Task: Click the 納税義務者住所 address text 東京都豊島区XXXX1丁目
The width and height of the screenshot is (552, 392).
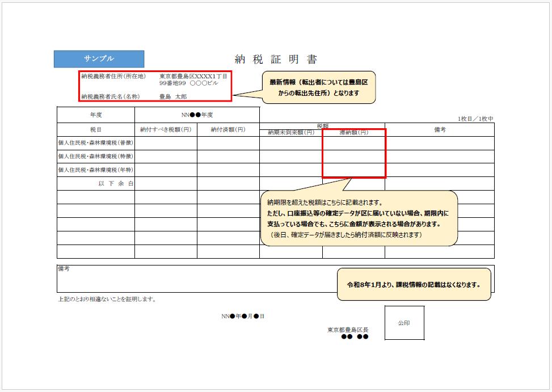Action: point(193,76)
